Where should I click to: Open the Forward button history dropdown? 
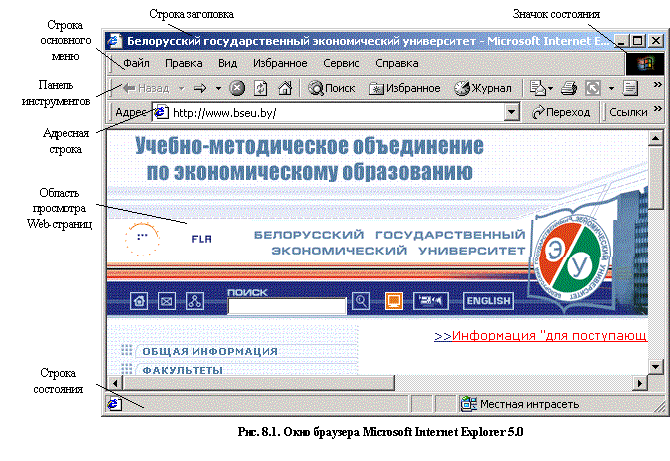click(x=218, y=88)
